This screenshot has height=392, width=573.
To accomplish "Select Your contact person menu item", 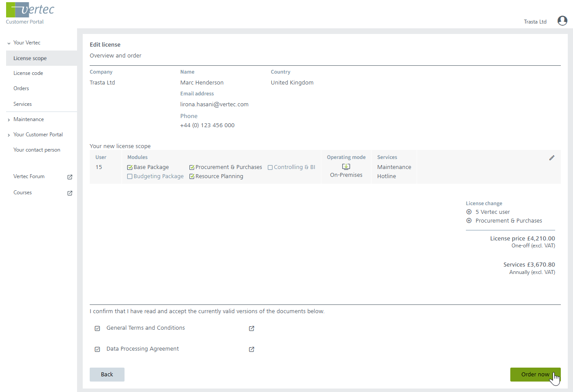I will (x=37, y=150).
